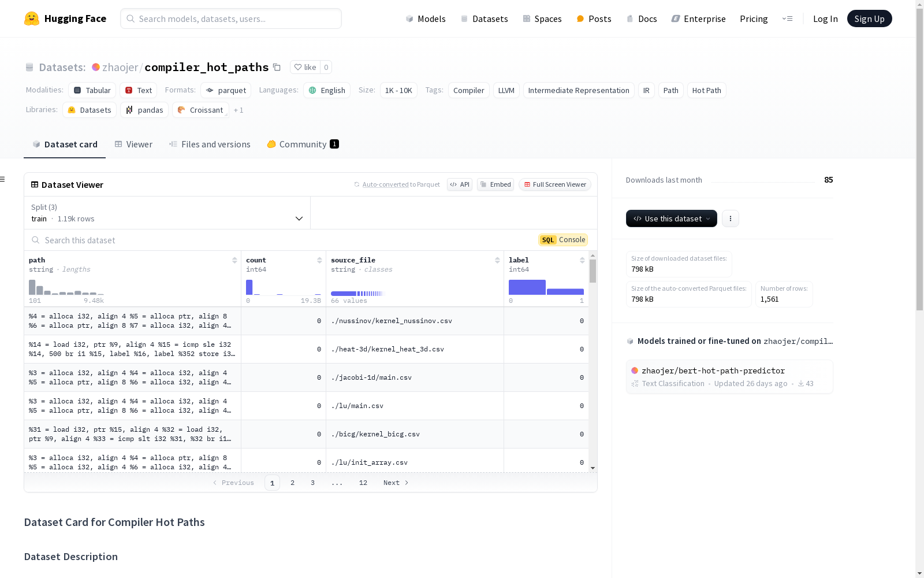Image resolution: width=924 pixels, height=578 pixels.
Task: Expand the Split train dropdown
Action: [x=167, y=213]
